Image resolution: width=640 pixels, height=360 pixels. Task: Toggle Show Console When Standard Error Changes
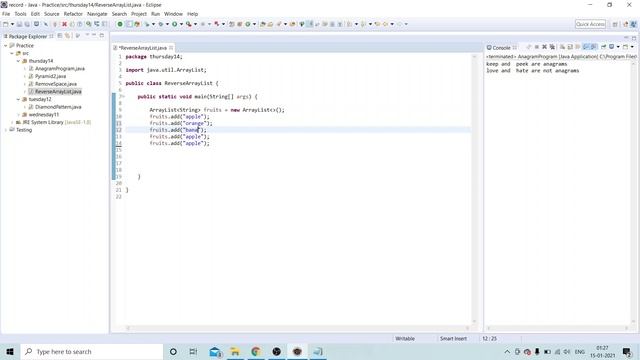[x=593, y=47]
